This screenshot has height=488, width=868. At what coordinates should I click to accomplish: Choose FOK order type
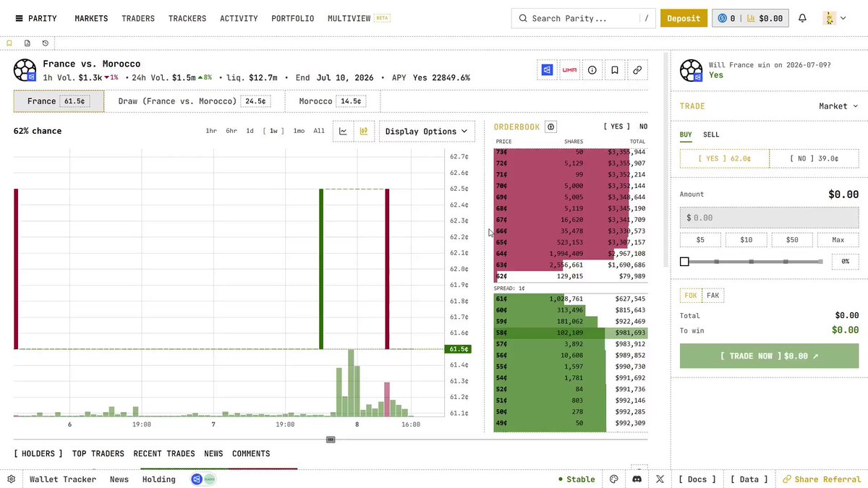click(691, 295)
